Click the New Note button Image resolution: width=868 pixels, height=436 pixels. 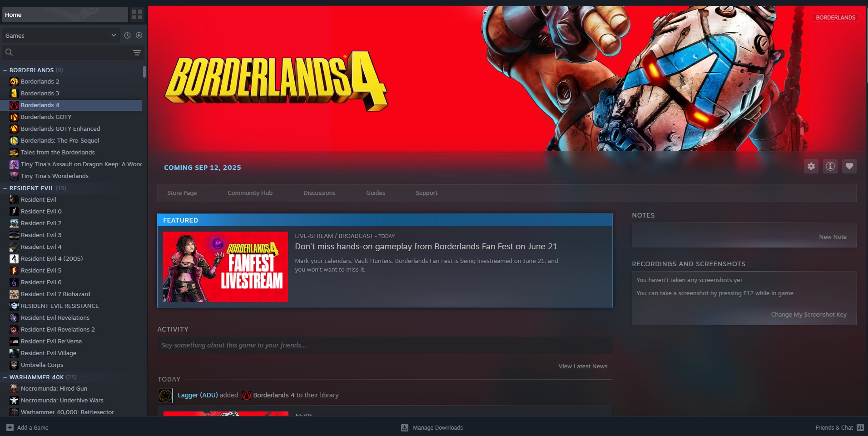pos(833,237)
